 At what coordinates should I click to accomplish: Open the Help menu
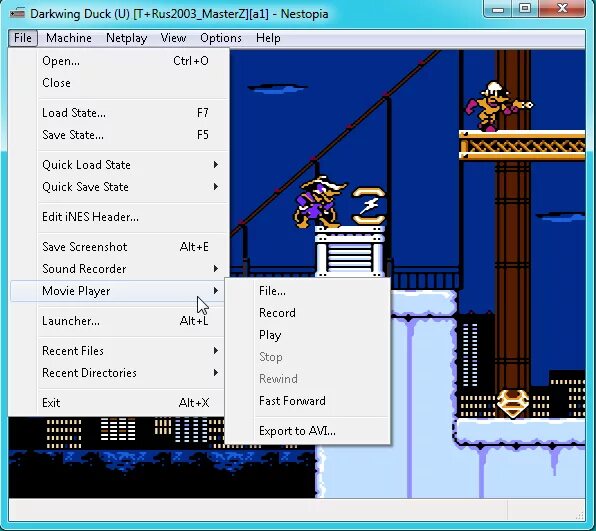pos(268,38)
